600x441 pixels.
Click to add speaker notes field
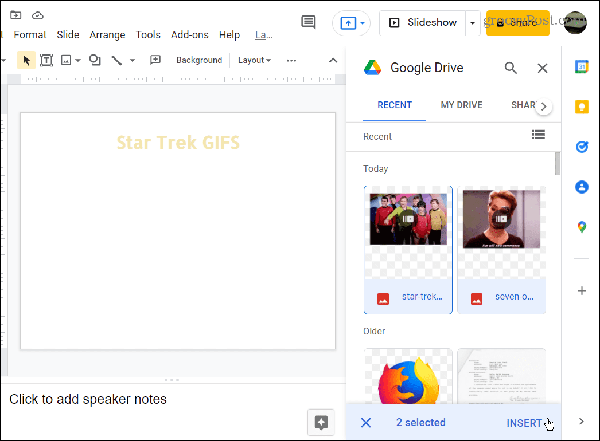(x=88, y=399)
